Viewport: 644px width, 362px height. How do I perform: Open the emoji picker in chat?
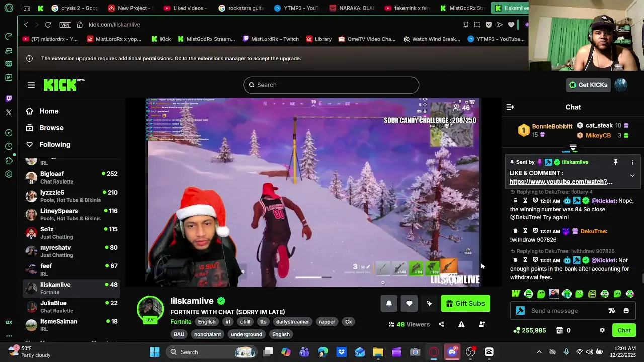coord(626,311)
